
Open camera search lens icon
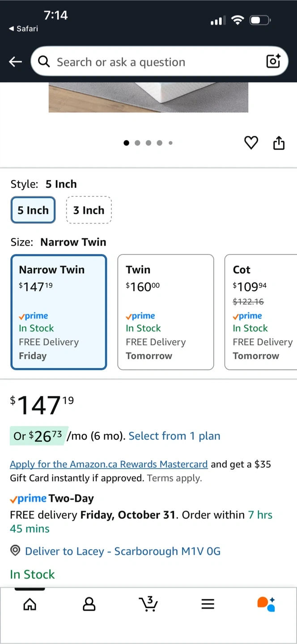[x=273, y=61]
